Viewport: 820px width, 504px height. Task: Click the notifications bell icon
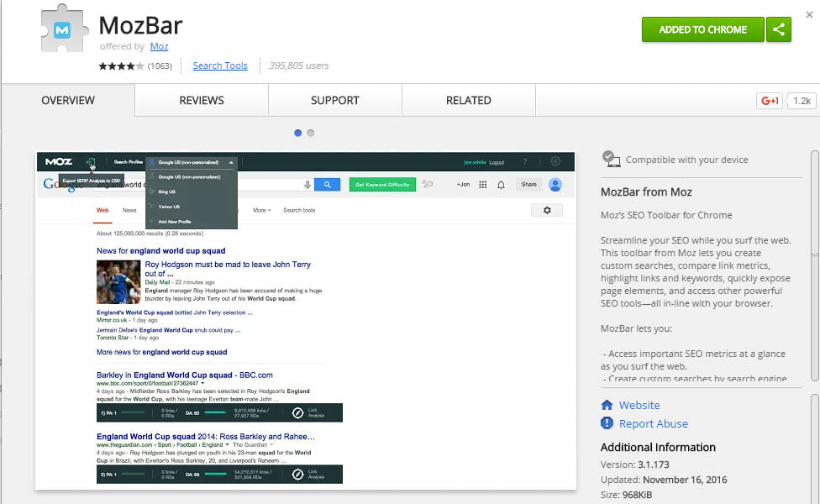pos(502,184)
